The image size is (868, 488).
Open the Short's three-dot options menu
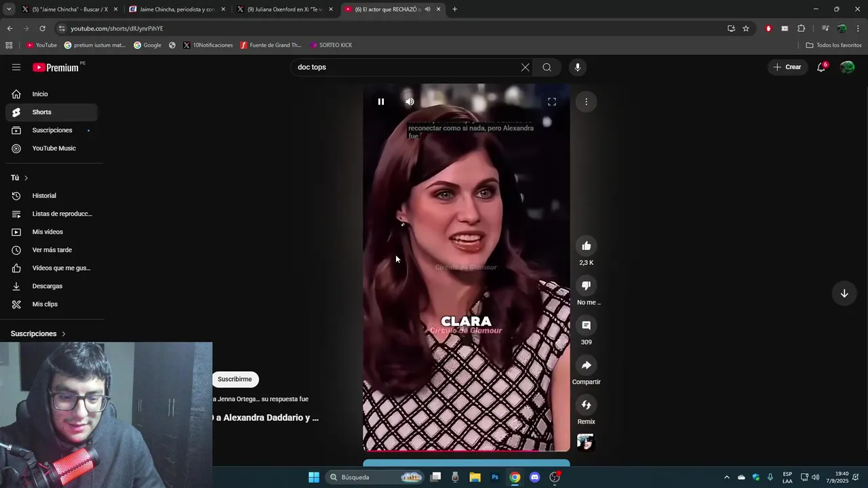[x=587, y=102]
